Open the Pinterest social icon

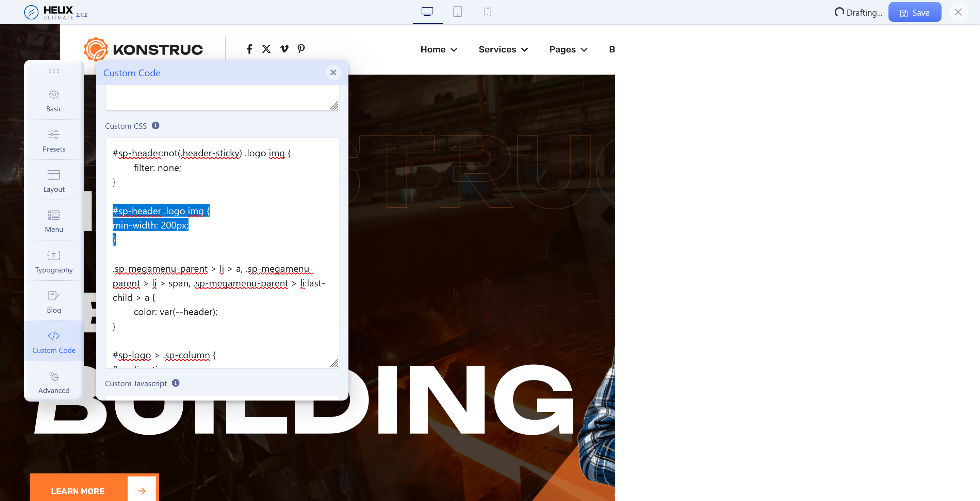tap(301, 49)
